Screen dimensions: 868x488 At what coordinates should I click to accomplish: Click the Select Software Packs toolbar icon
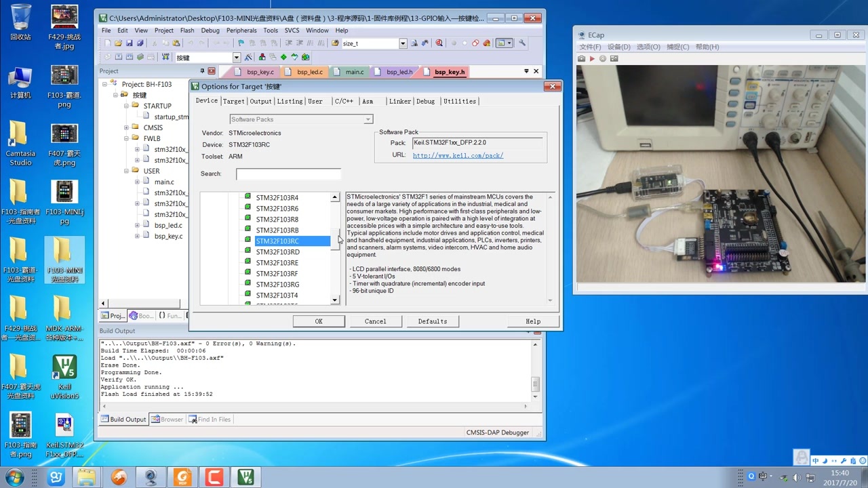coord(294,58)
